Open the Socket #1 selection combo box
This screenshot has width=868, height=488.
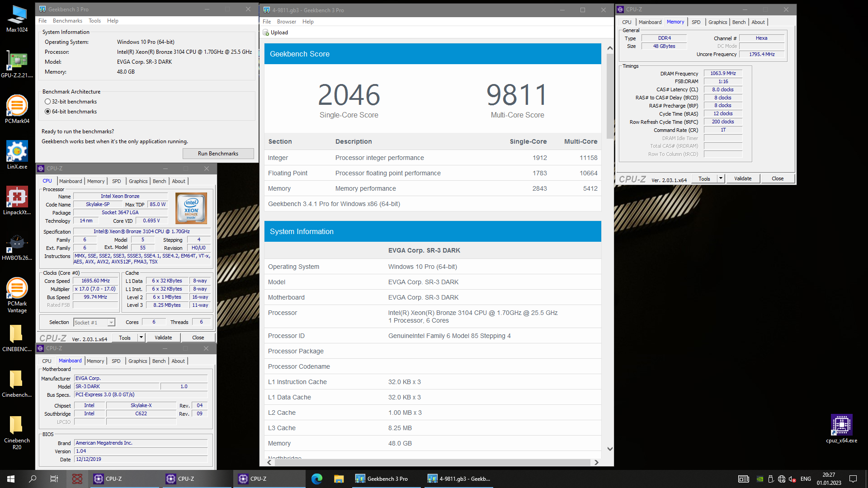(x=94, y=323)
